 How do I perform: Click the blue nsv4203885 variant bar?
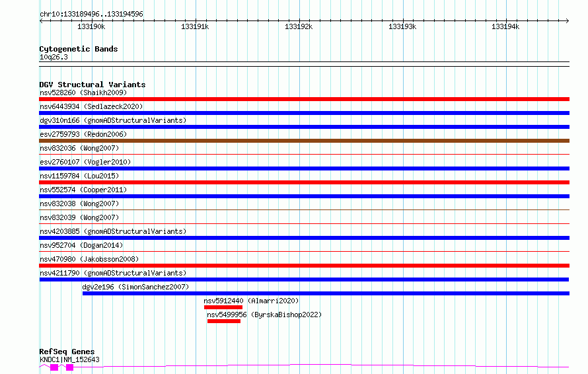[x=304, y=238]
